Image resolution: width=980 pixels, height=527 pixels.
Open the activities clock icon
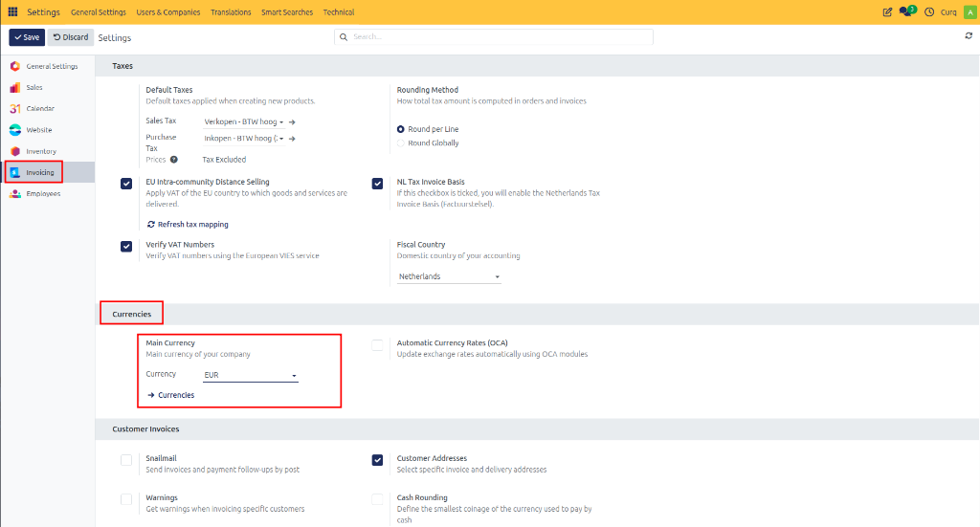929,11
